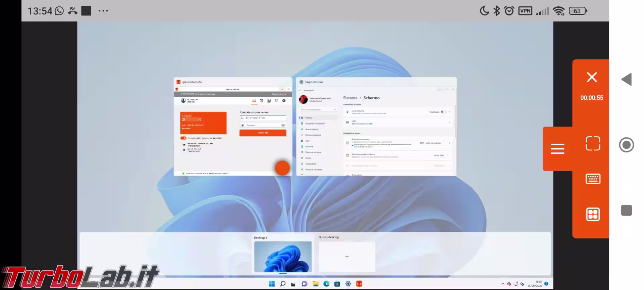Click Sistema breadcrumb link in Settings
Image resolution: width=644 pixels, height=290 pixels.
(x=350, y=98)
